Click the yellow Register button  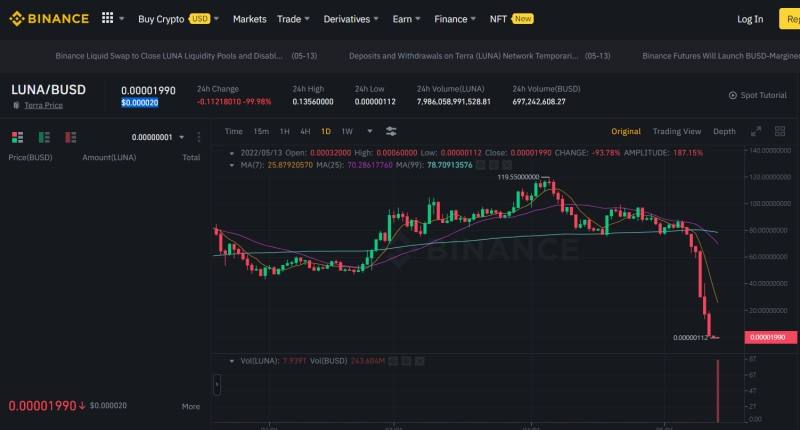click(x=790, y=19)
